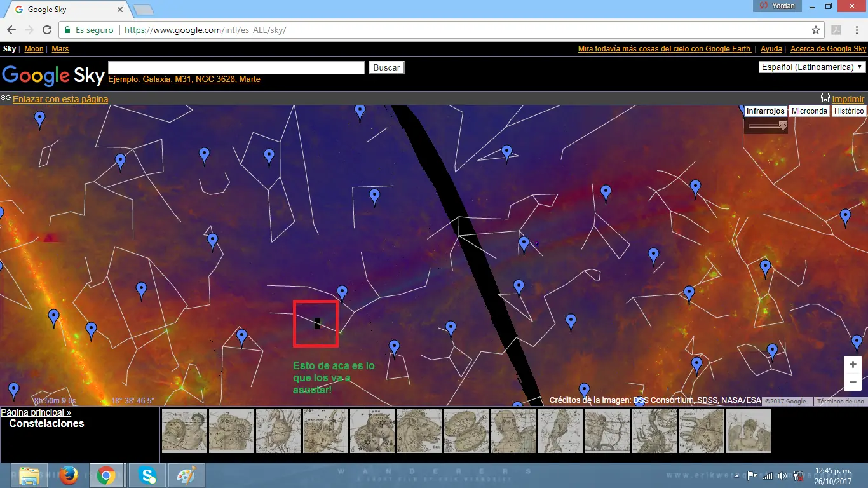This screenshot has height=488, width=868.
Task: Select the Microonda layer tab
Action: coord(810,111)
